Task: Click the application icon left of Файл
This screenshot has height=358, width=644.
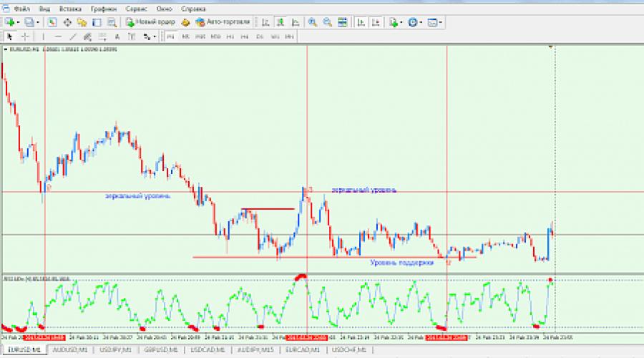Action: point(6,9)
